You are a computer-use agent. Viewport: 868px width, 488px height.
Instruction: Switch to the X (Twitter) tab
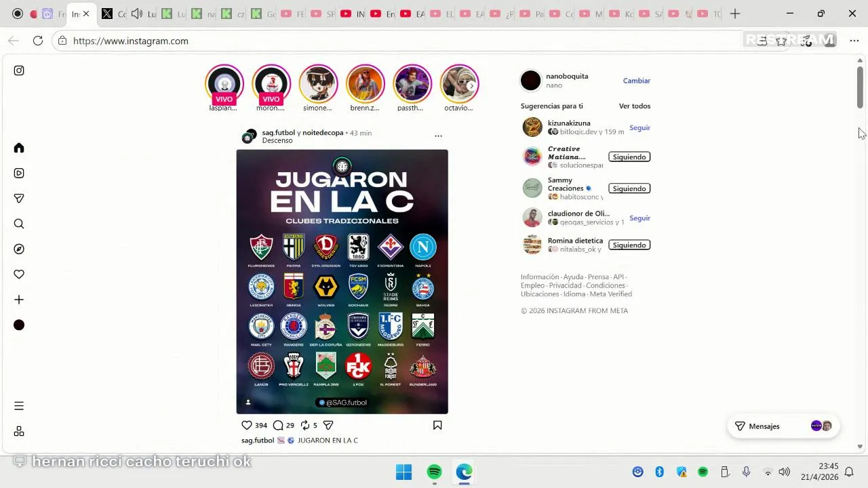coord(106,14)
